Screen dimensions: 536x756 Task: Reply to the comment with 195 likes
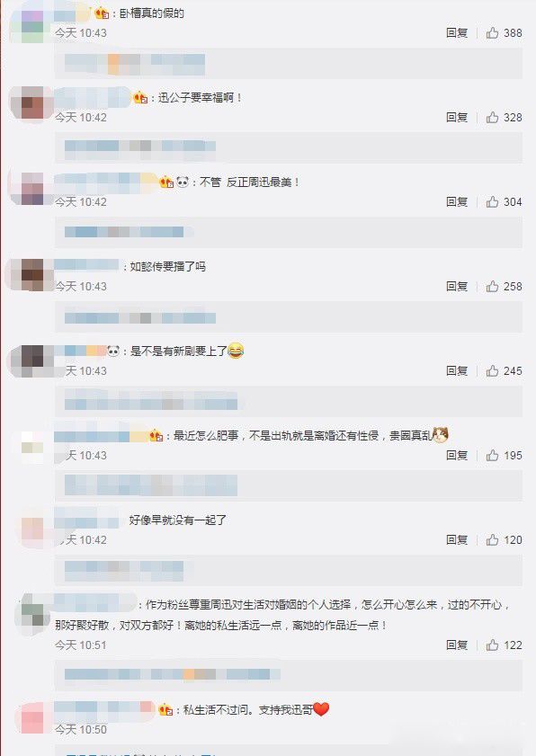(x=457, y=455)
